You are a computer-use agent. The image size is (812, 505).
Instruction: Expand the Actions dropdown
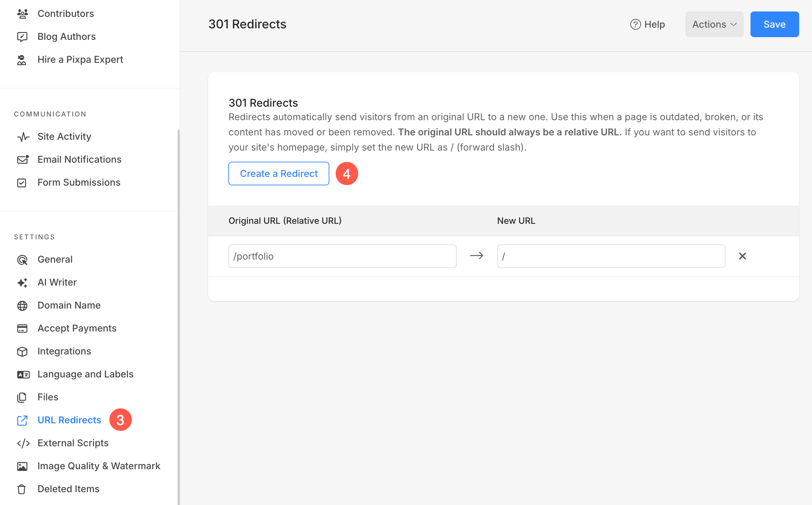pos(714,24)
